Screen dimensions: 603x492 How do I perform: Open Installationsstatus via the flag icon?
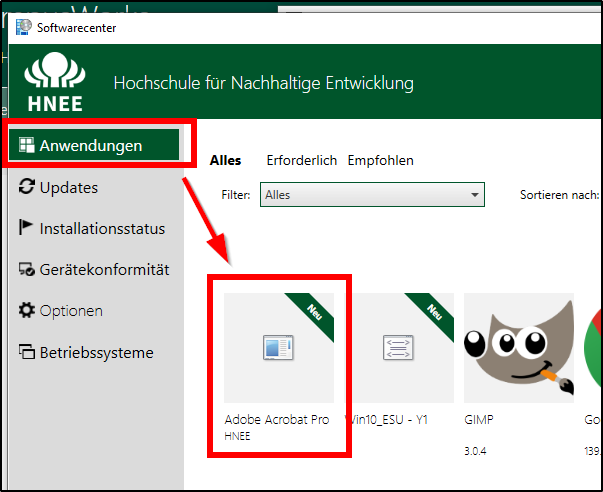pyautogui.click(x=27, y=228)
